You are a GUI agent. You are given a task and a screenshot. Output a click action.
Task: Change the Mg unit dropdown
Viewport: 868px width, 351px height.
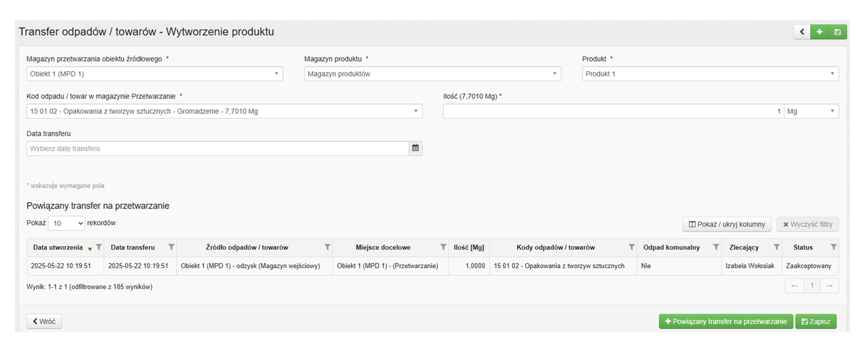click(x=811, y=111)
